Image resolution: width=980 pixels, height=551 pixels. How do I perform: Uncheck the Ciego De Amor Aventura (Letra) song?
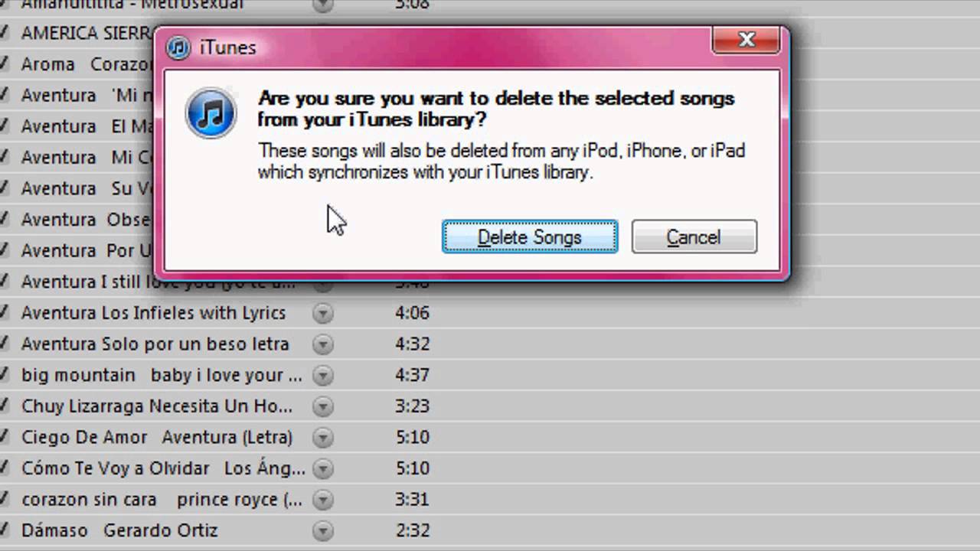click(4, 437)
